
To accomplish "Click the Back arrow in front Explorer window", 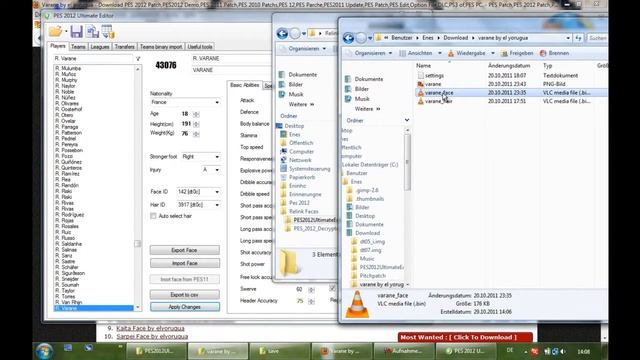I will (348, 38).
